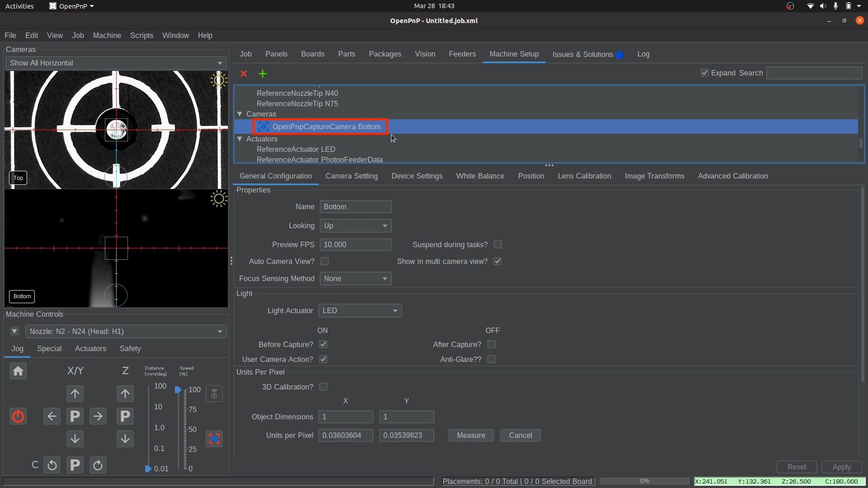Jog Z axis up arrow
Image resolution: width=868 pixels, height=488 pixels.
click(125, 394)
